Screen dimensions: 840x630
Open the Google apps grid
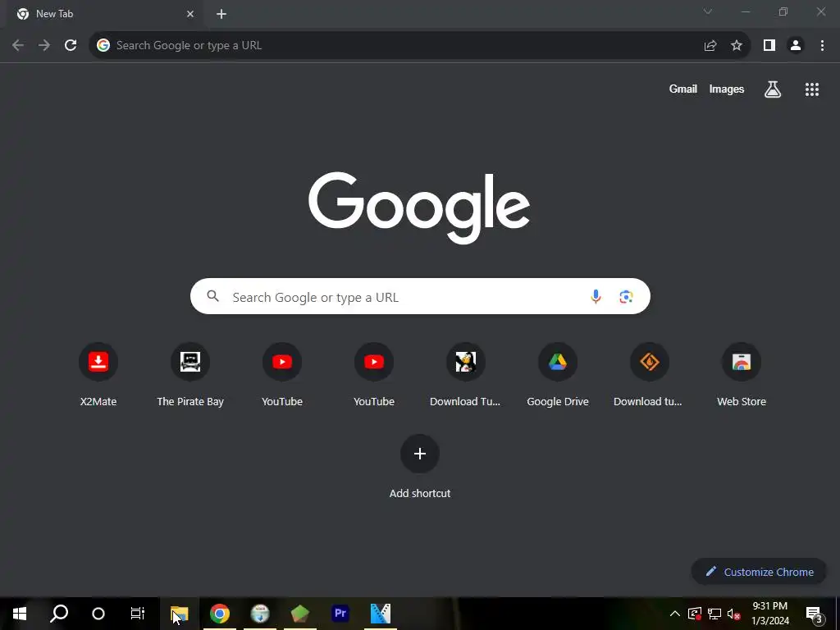(811, 89)
